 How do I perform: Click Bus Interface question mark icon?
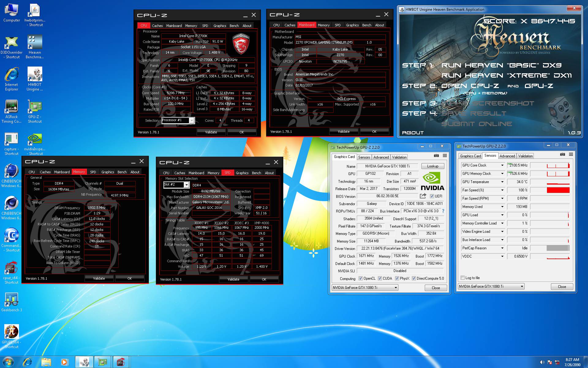click(x=443, y=211)
